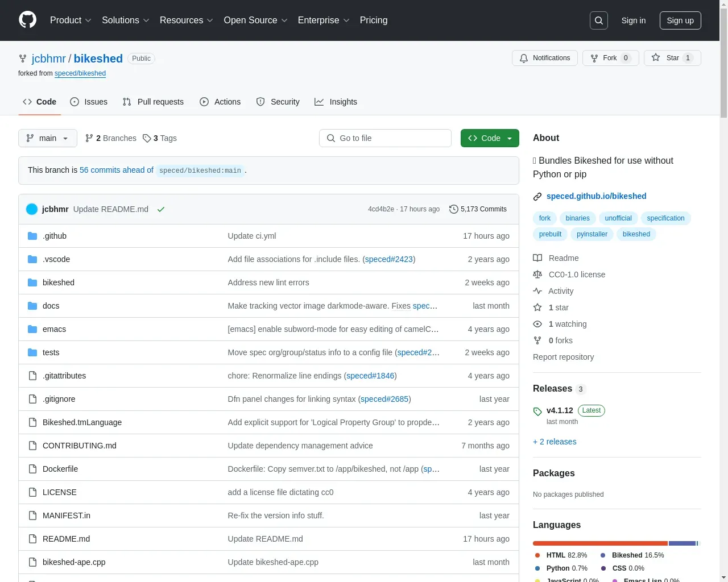Click Sign in
This screenshot has height=582, width=728.
point(634,20)
